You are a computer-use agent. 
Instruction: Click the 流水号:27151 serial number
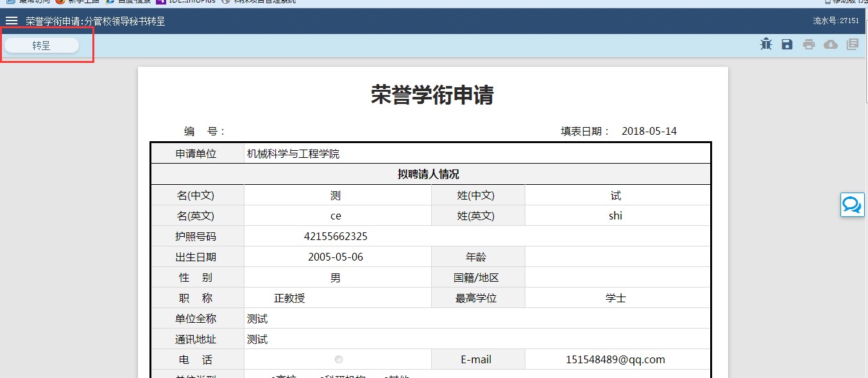(x=836, y=21)
